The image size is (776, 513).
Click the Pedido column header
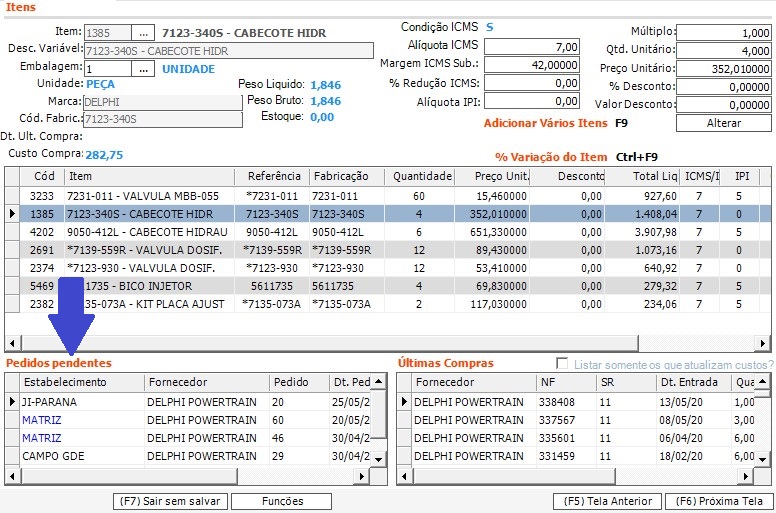click(x=298, y=382)
